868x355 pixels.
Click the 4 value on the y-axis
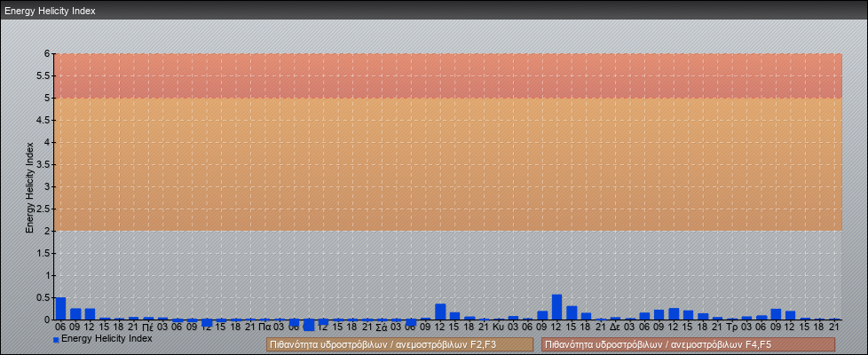click(x=48, y=142)
